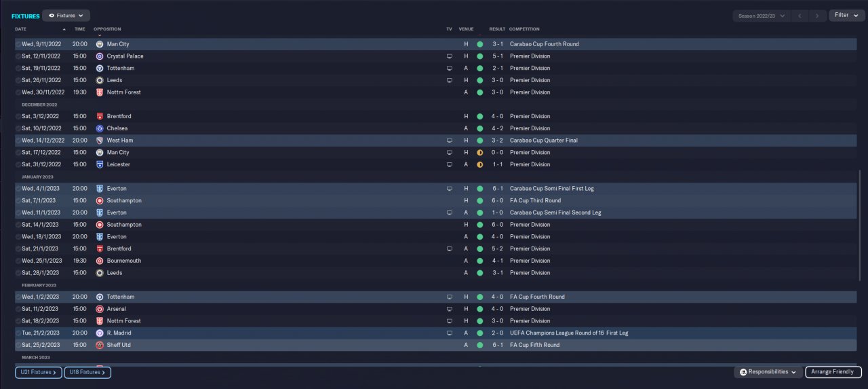Toggle the check circle for Sat, 12/11/2022 fixture
Viewport: 868px width, 389px height.
[18, 56]
